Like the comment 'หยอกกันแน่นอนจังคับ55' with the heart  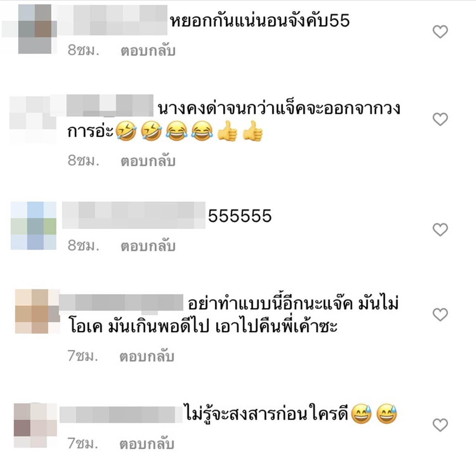(440, 32)
